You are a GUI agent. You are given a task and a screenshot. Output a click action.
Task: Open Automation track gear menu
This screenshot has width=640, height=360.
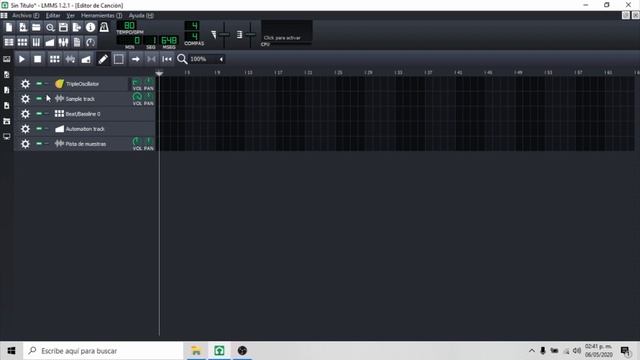[x=25, y=129]
